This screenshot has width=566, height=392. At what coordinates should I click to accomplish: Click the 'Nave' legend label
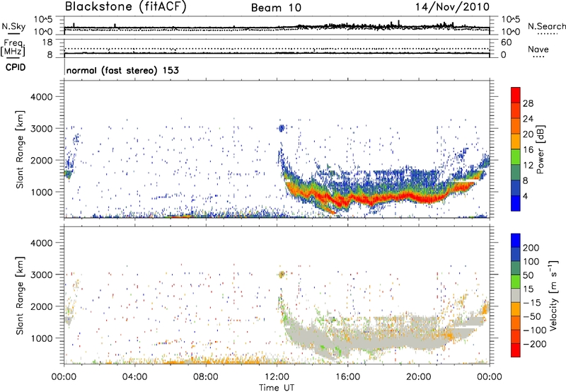(x=538, y=50)
